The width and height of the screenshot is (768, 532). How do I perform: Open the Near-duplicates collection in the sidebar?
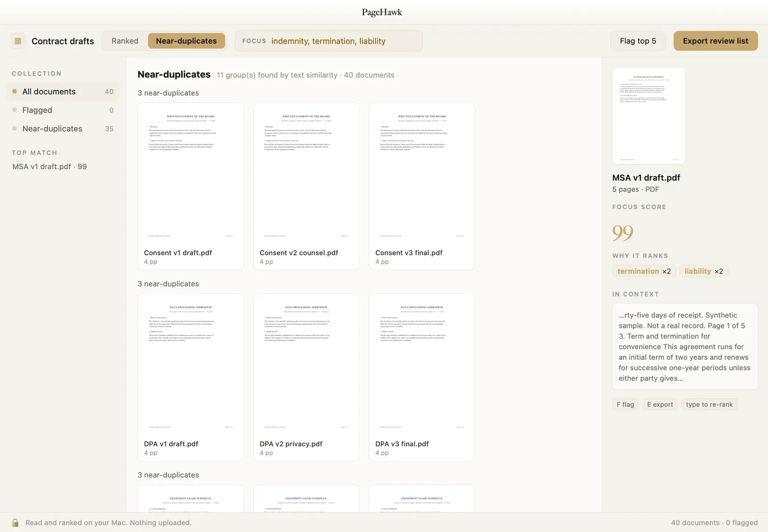coord(63,129)
